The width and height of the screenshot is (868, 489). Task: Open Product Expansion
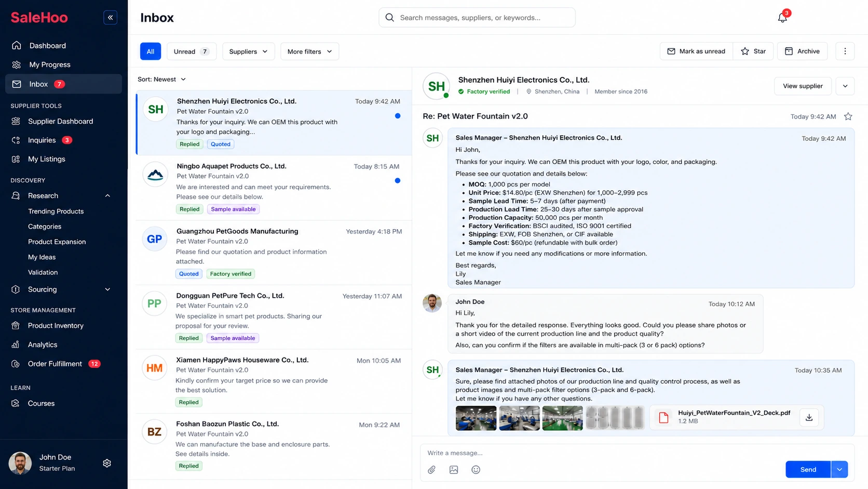[x=57, y=242]
